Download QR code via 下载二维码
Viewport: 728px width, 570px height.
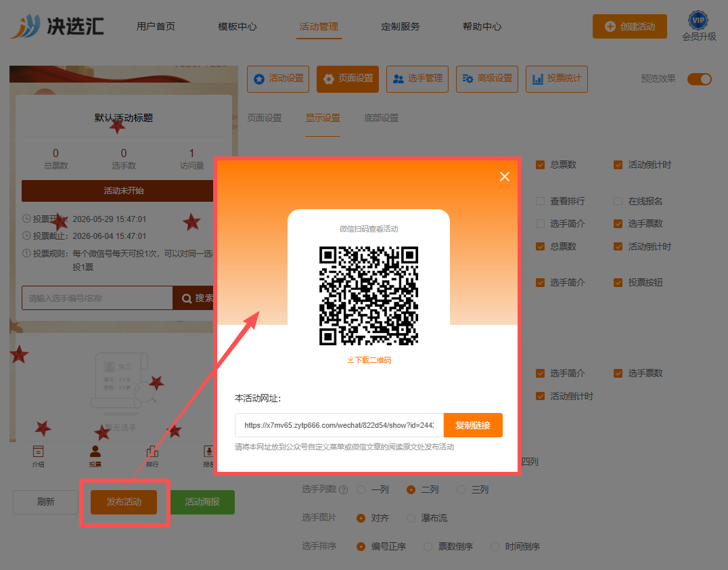369,360
